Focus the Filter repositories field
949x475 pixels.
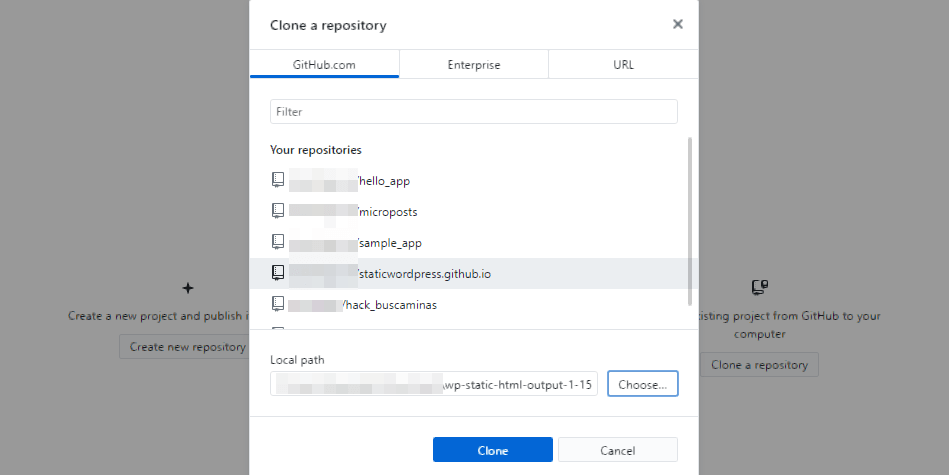(473, 111)
